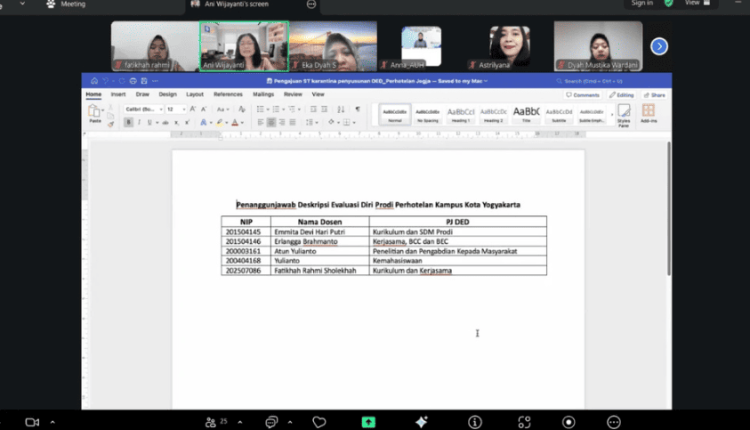The width and height of the screenshot is (750, 430).
Task: Toggle paragraph marks pilcrow
Action: click(x=357, y=110)
